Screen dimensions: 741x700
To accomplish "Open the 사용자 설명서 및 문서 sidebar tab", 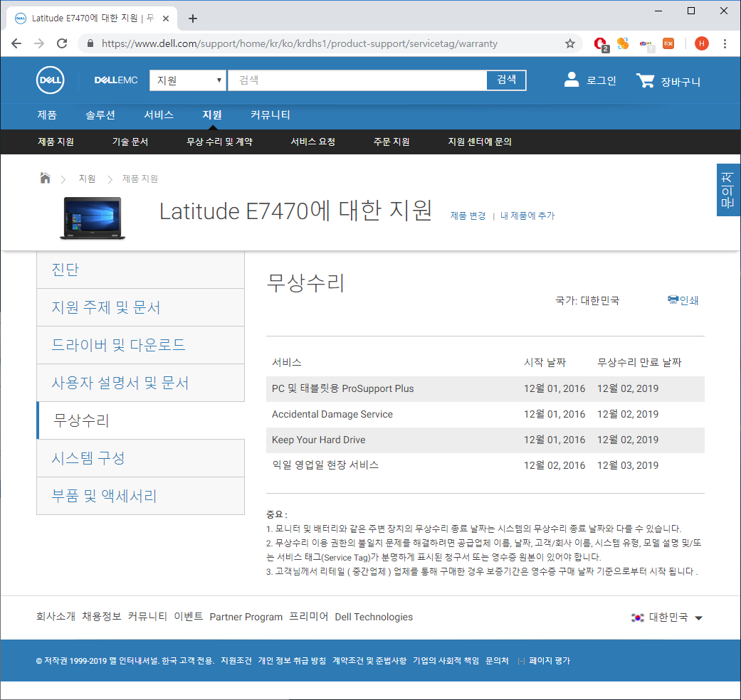I will click(x=140, y=383).
